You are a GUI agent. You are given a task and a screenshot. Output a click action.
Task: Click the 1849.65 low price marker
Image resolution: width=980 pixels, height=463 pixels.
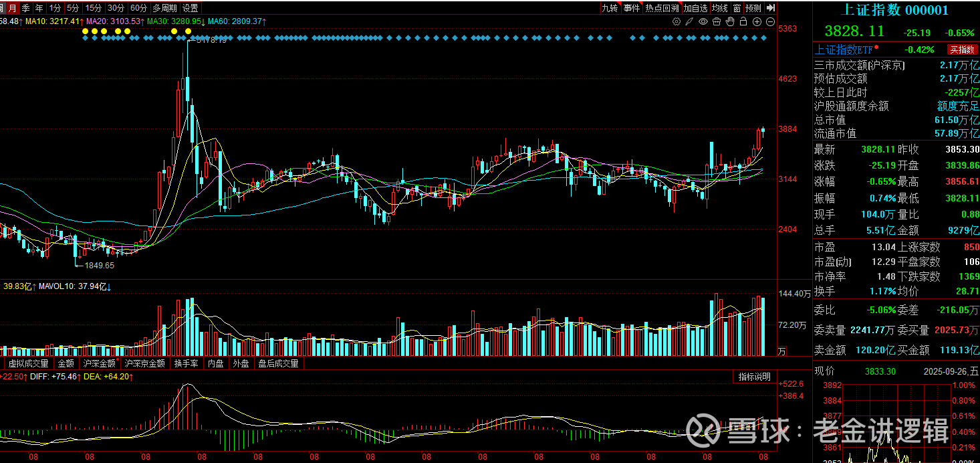pyautogui.click(x=99, y=266)
